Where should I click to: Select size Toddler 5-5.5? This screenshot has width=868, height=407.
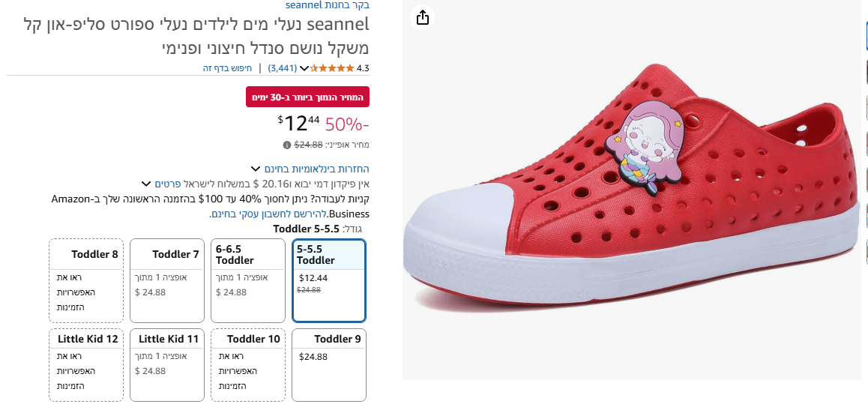(328, 280)
